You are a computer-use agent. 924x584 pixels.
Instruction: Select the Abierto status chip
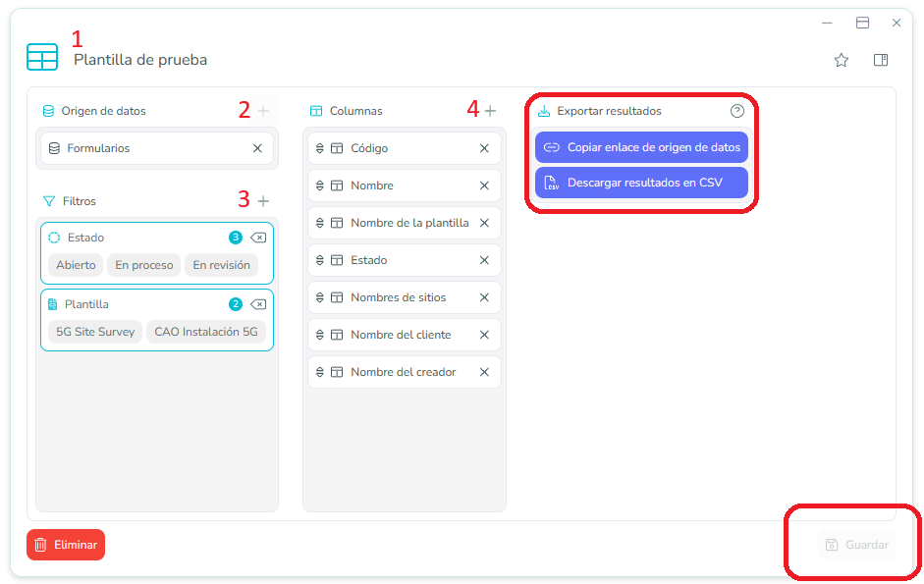76,265
